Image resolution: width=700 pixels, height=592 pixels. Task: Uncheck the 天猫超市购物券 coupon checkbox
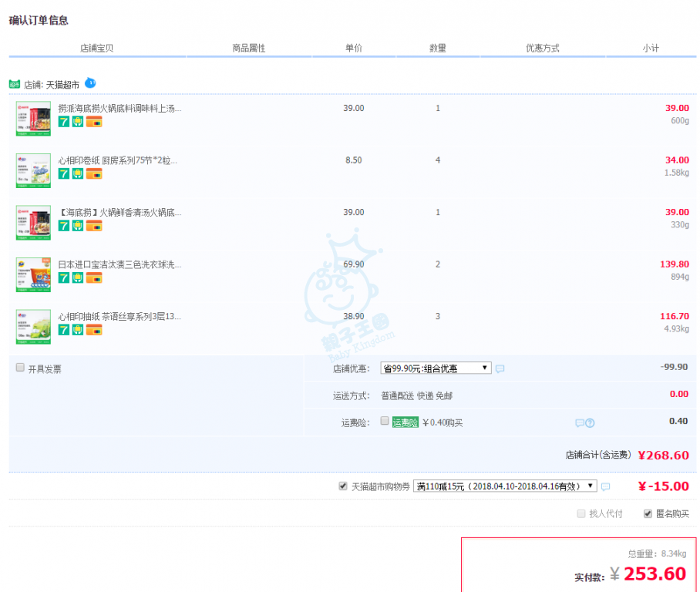pos(343,486)
